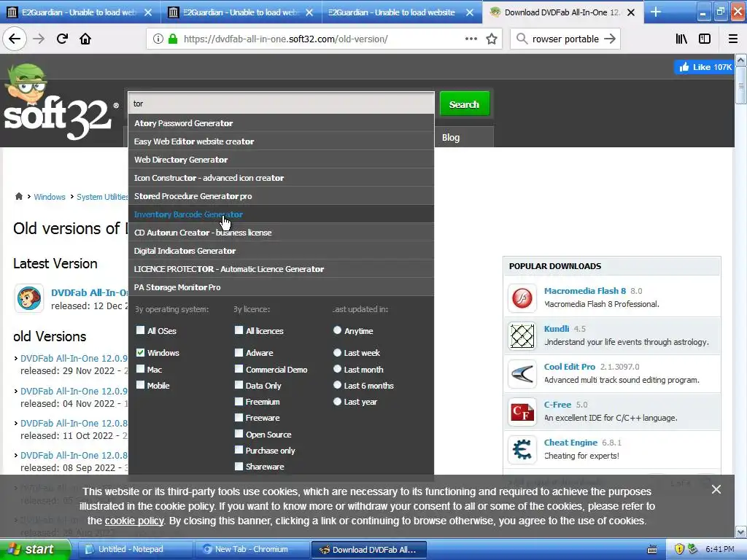This screenshot has width=747, height=560.
Task: Open the DVDFab All-In-One app icon
Action: click(29, 298)
